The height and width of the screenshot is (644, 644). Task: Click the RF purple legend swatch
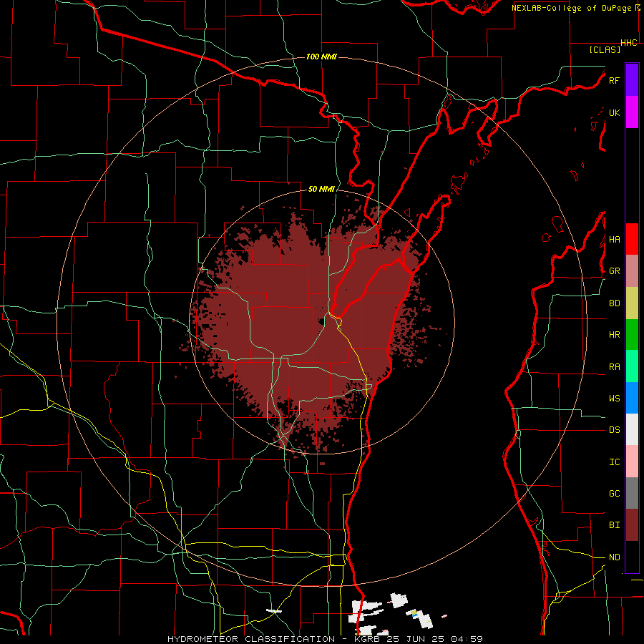632,80
